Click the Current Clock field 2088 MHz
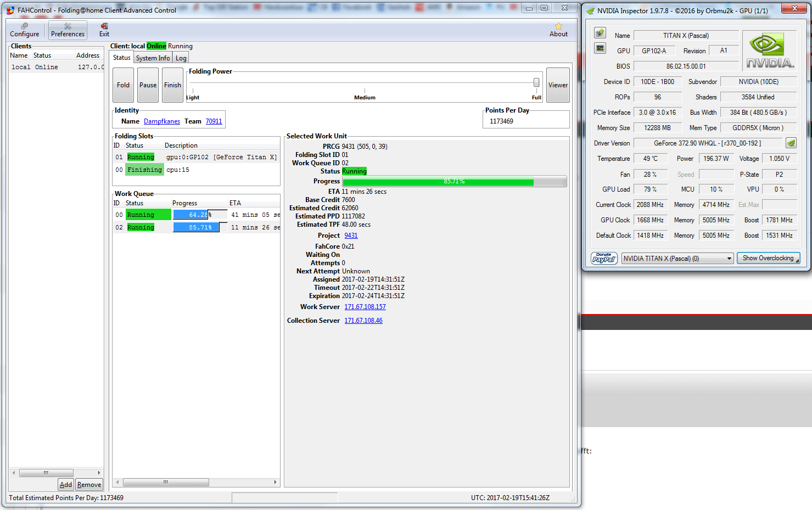 click(x=650, y=205)
